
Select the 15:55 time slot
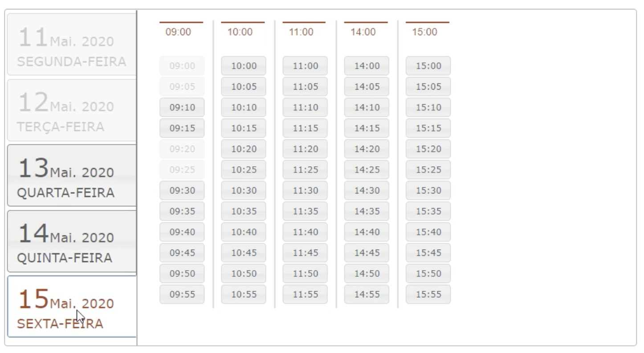(428, 295)
